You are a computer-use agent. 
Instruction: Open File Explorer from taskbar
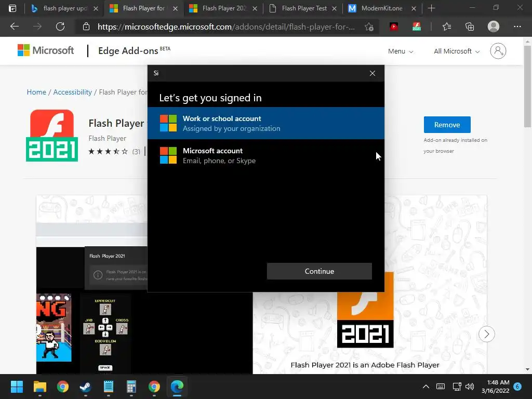pos(39,387)
